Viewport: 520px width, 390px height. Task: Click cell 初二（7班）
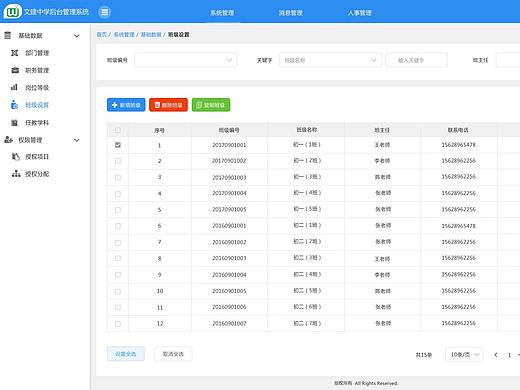tap(307, 323)
